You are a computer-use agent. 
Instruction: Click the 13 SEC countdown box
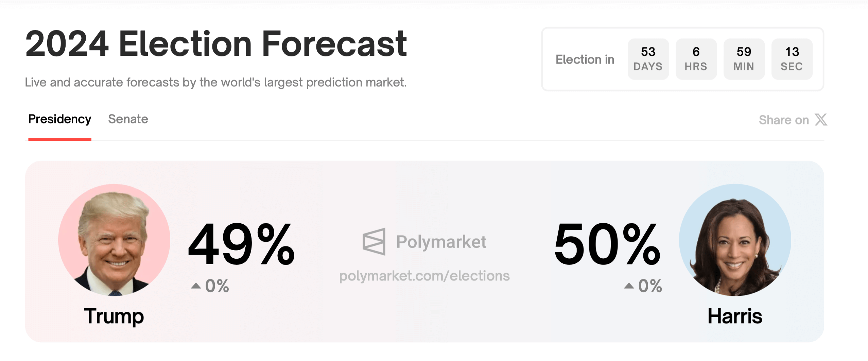[792, 59]
